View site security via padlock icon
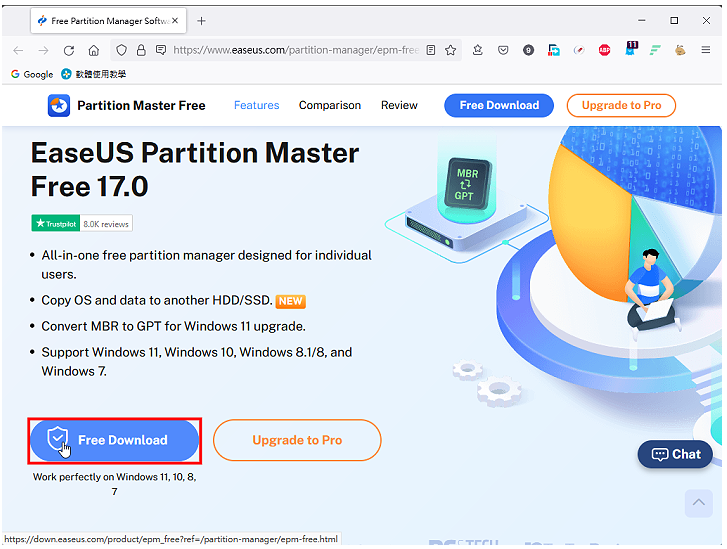 pyautogui.click(x=141, y=50)
